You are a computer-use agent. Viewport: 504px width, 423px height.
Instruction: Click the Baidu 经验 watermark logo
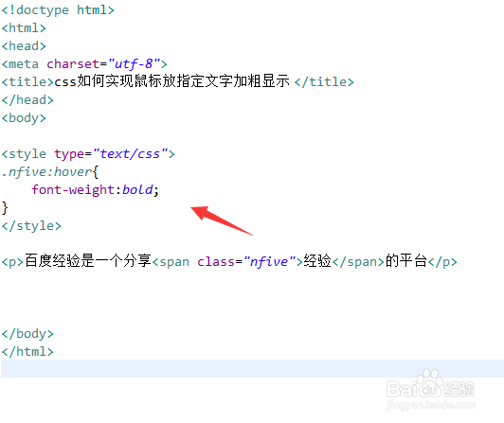pyautogui.click(x=430, y=390)
